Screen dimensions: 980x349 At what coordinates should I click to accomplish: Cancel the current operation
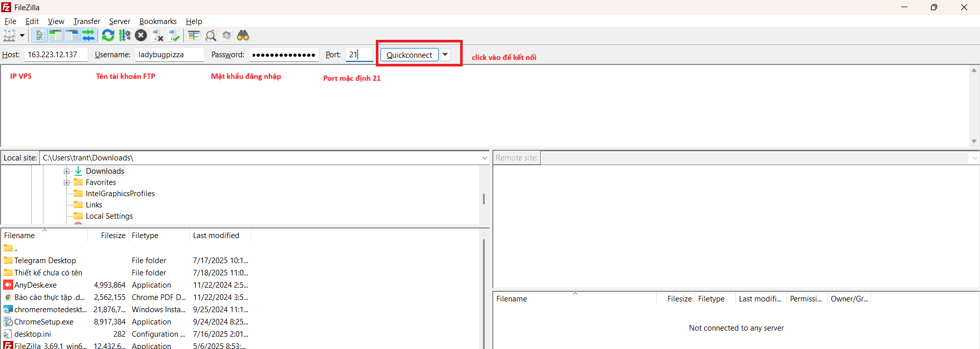click(141, 35)
